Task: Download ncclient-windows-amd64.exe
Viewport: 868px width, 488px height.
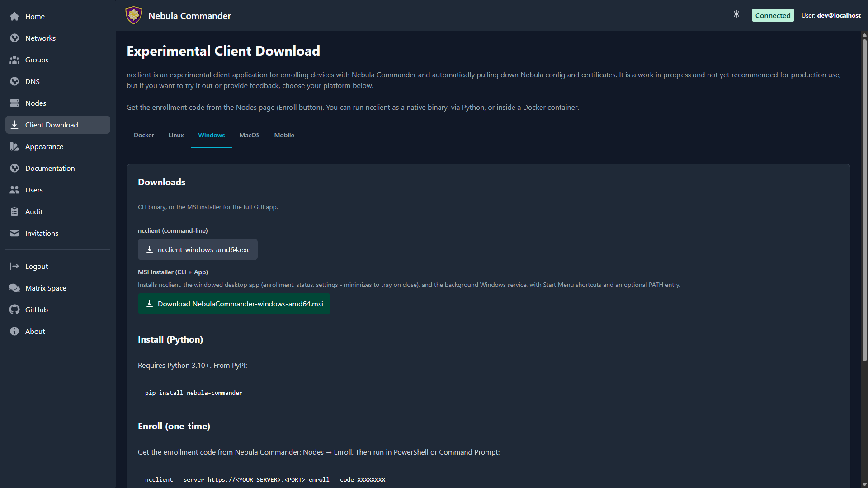Action: (x=198, y=249)
